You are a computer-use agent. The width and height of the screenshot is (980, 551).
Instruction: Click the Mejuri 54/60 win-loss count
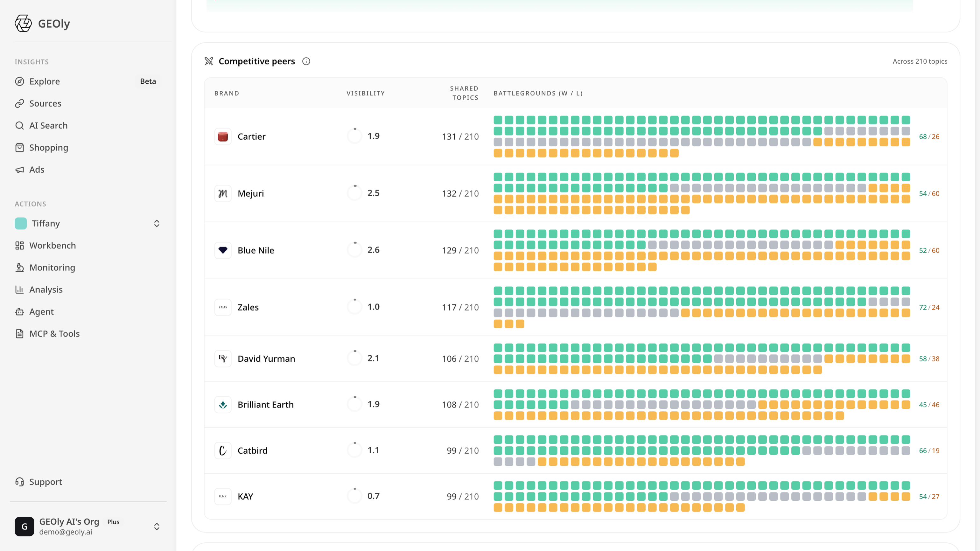[x=929, y=193]
